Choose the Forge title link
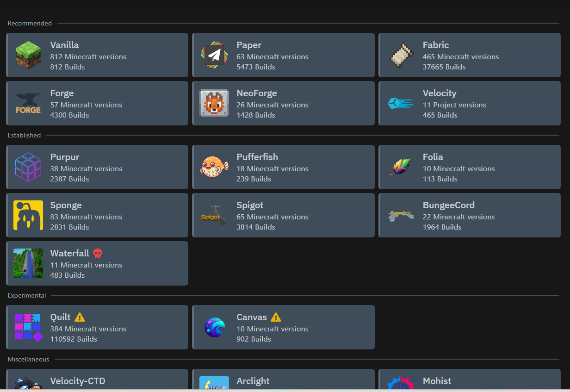The width and height of the screenshot is (570, 392). tap(62, 93)
